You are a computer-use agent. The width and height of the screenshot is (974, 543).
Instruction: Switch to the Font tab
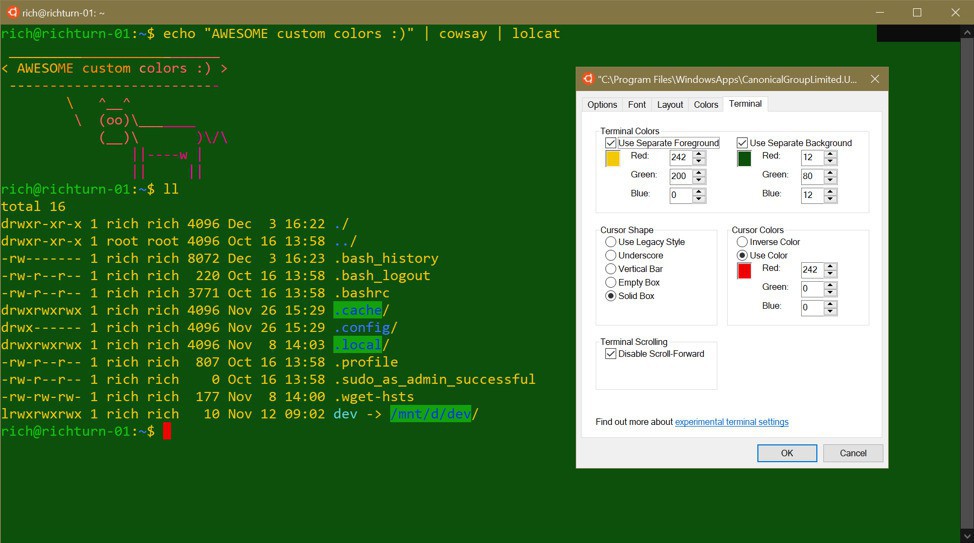point(636,105)
